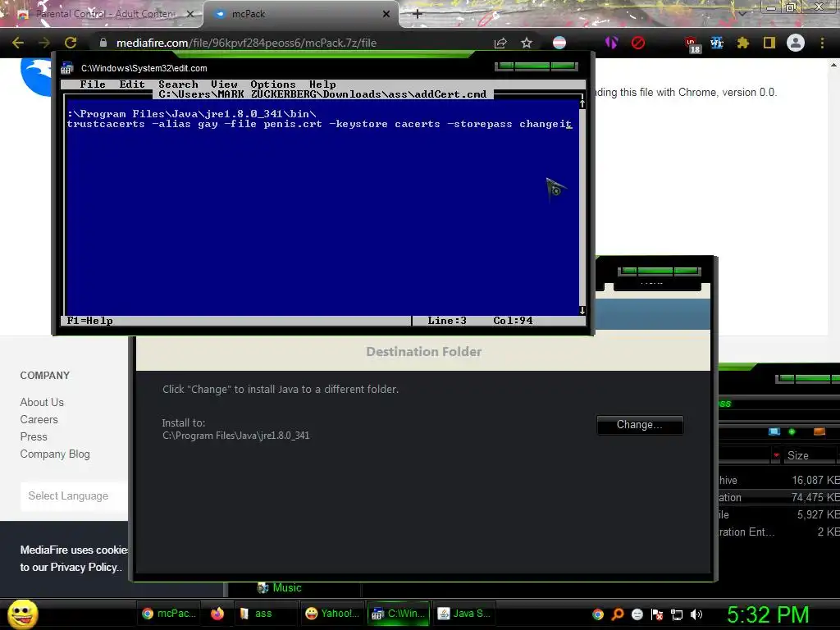840x630 pixels.
Task: Open Help menu in edit.com
Action: 322,84
